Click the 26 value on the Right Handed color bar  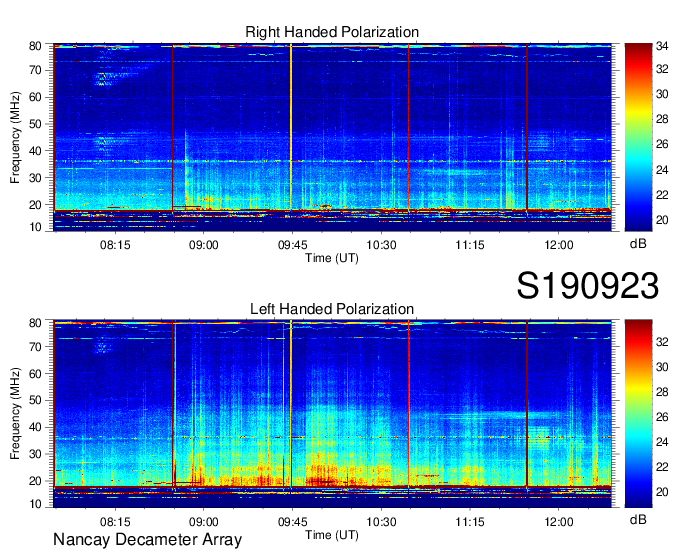pyautogui.click(x=661, y=144)
